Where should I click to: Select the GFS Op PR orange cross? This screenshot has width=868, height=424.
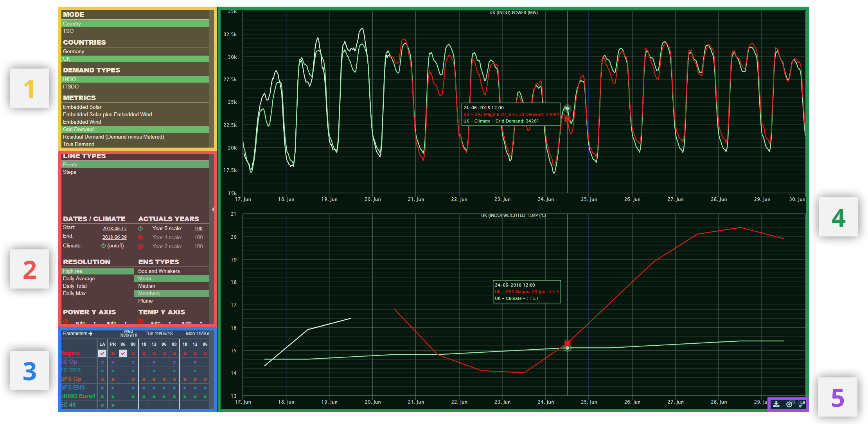click(113, 379)
